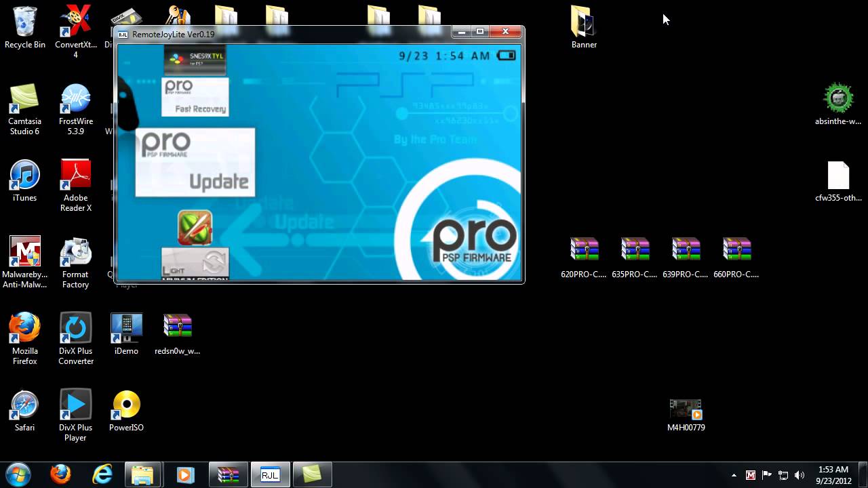
Task: Select the PRO Fast Recovery item
Action: 195,97
